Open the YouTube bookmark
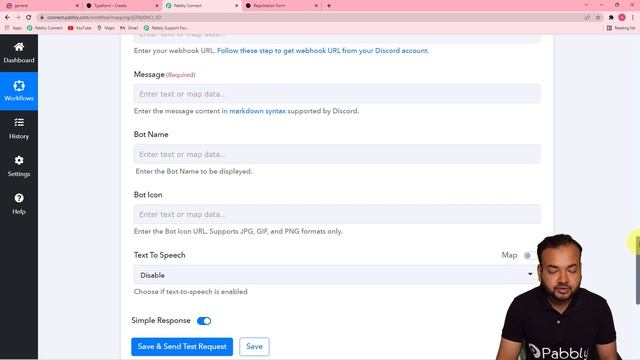Image resolution: width=640 pixels, height=360 pixels. (x=80, y=28)
